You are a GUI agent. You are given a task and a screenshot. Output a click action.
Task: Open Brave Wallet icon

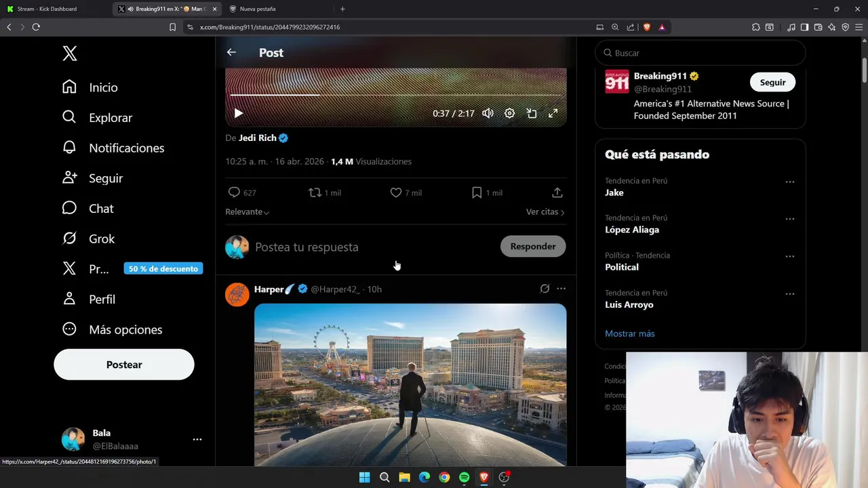coord(818,27)
